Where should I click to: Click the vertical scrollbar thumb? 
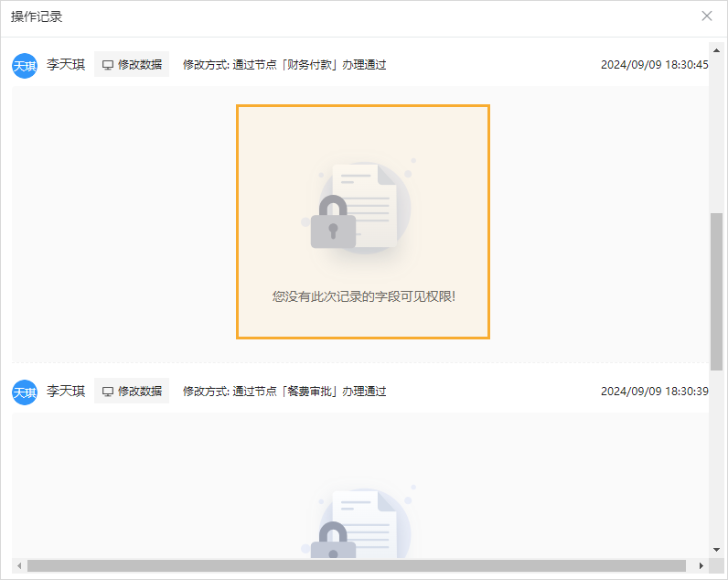pyautogui.click(x=716, y=292)
